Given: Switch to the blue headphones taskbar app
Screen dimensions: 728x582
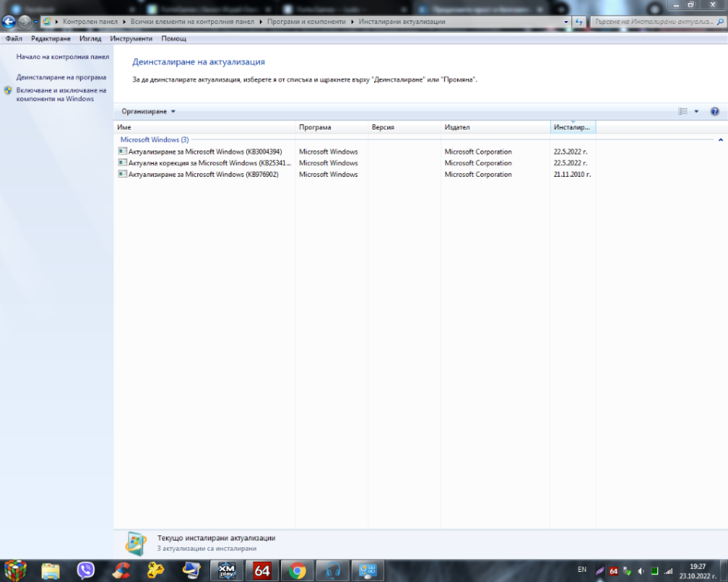Looking at the screenshot, I should [x=332, y=571].
